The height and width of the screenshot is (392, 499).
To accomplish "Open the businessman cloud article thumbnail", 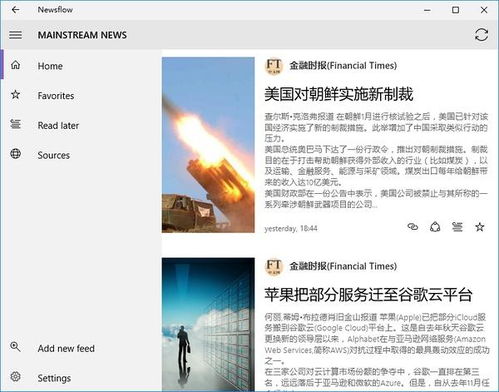I will pyautogui.click(x=208, y=324).
